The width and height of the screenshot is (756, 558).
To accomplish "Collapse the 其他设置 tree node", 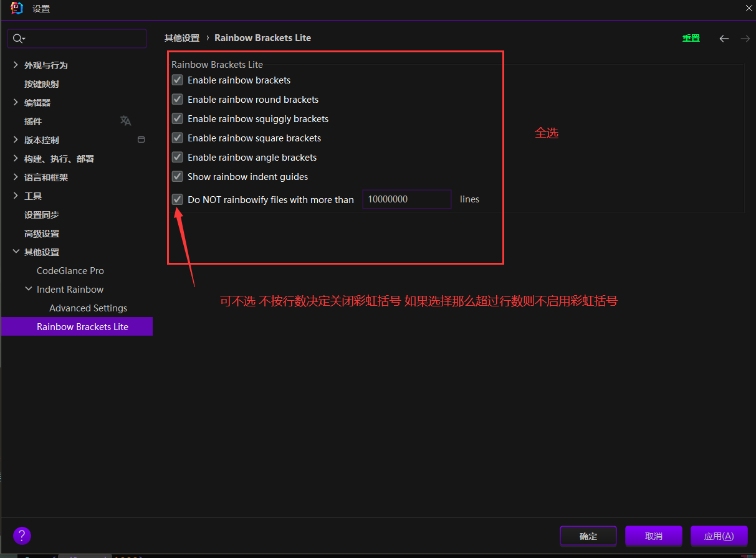I will [16, 252].
